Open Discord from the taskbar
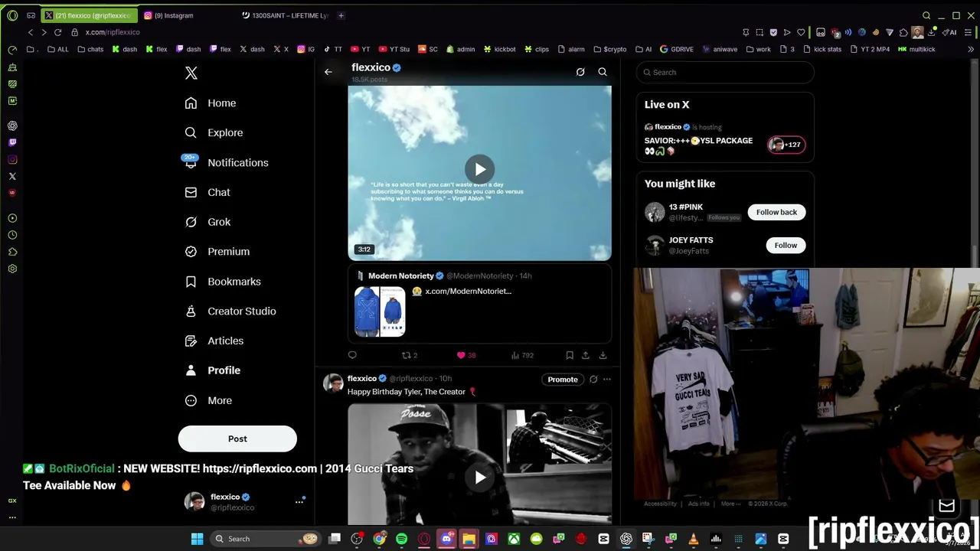Screen dimensions: 980x551 (446, 539)
